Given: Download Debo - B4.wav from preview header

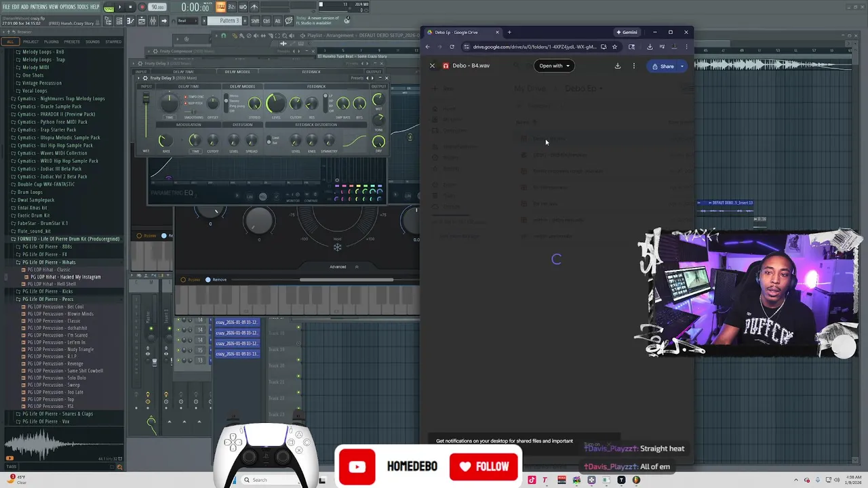Looking at the screenshot, I should pyautogui.click(x=618, y=66).
